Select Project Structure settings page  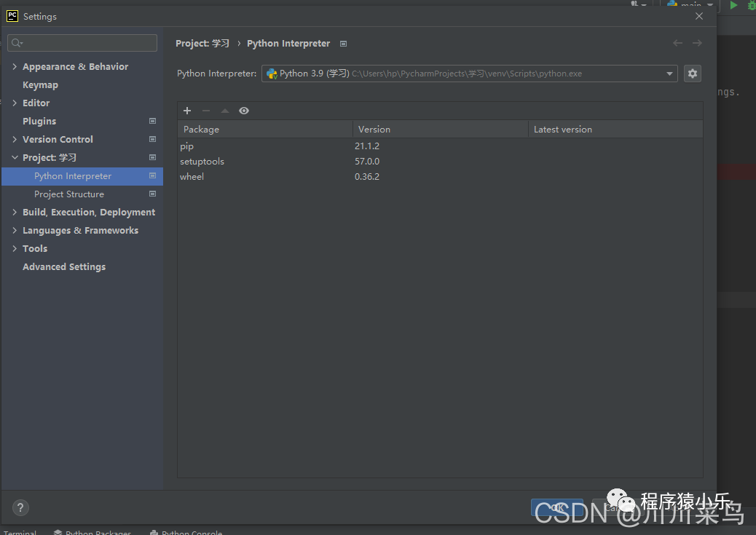69,194
